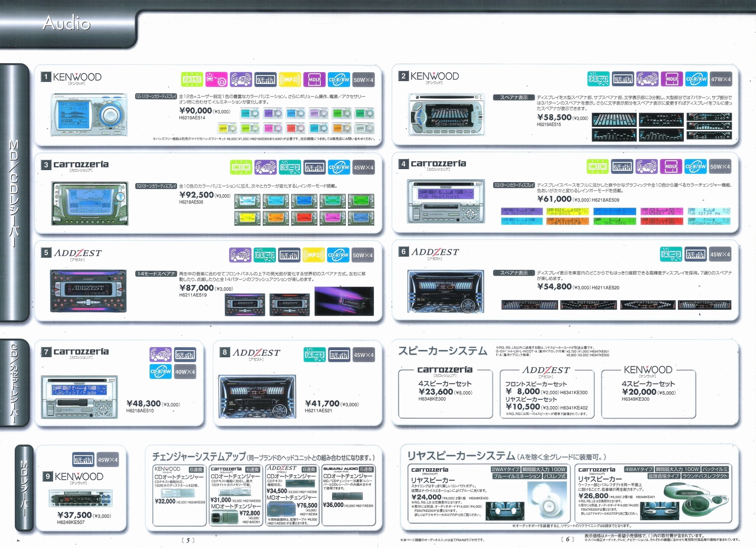Select the CD-R/RW badge in Kenwood item 1
Screen dimensions: 756x548
338,79
